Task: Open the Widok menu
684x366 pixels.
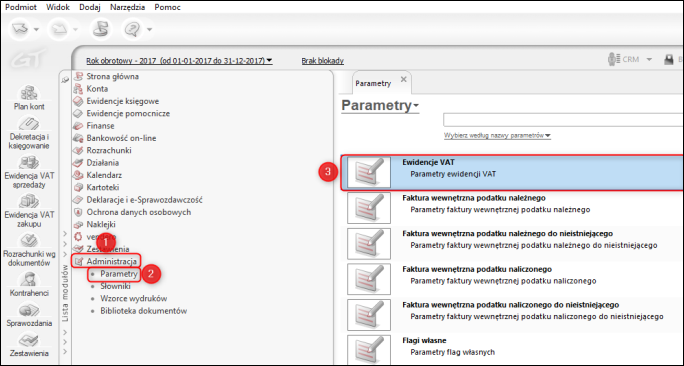Action: [x=58, y=7]
